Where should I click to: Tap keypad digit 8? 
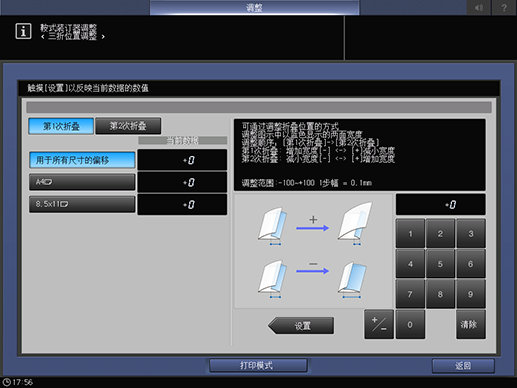[440, 294]
